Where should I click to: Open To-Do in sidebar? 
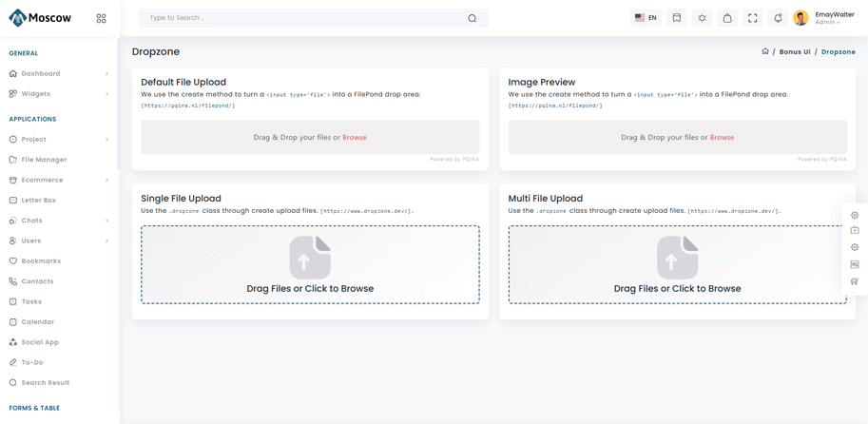[32, 362]
